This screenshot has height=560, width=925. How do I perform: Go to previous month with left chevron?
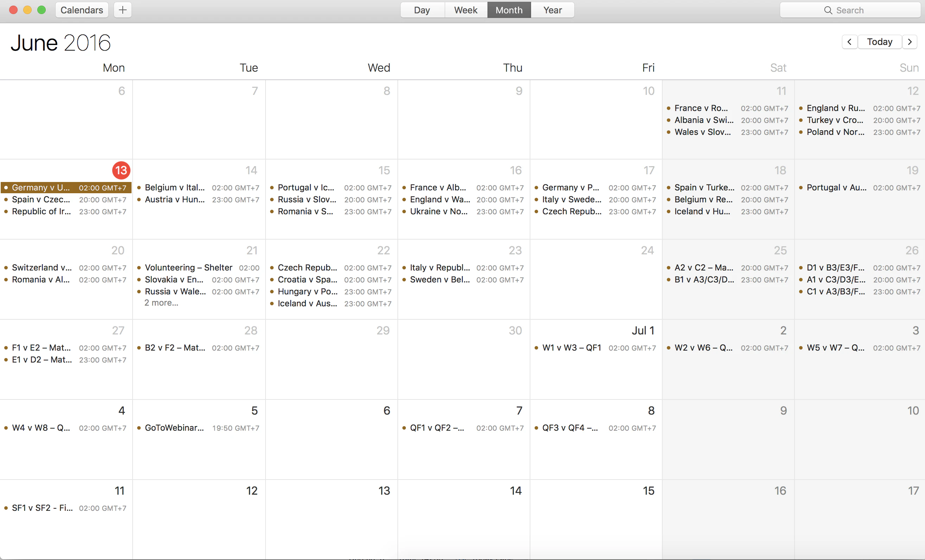[x=849, y=42]
